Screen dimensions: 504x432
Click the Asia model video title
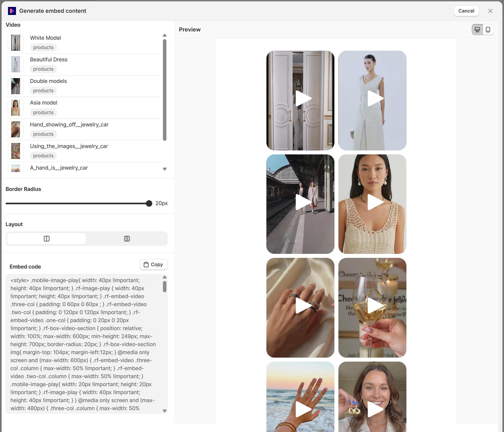(x=43, y=103)
